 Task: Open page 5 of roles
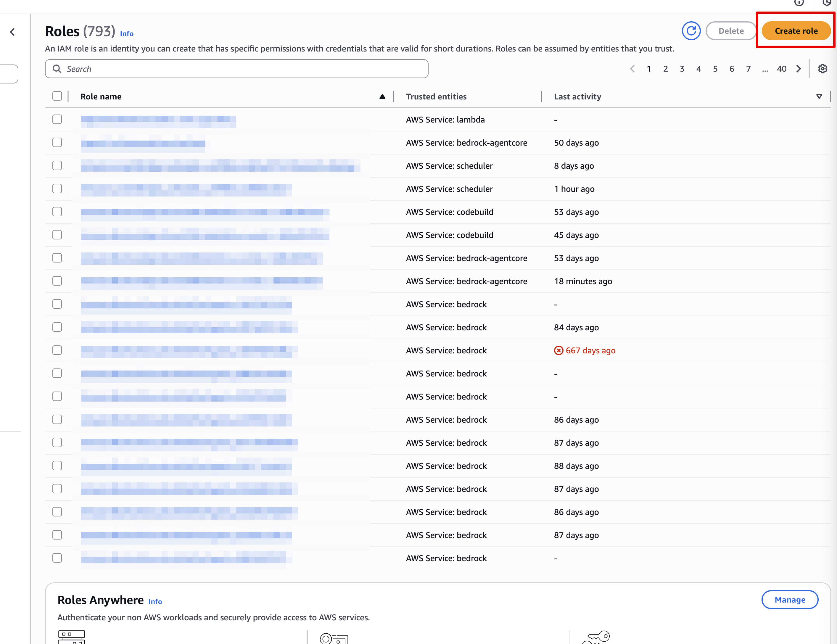[715, 69]
